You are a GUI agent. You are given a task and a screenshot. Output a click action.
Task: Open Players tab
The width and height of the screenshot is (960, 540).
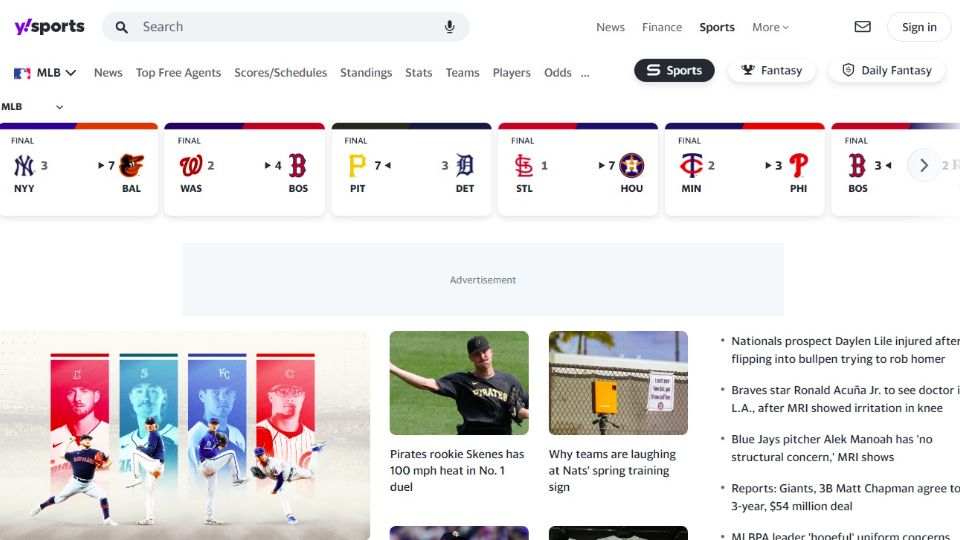click(x=512, y=73)
